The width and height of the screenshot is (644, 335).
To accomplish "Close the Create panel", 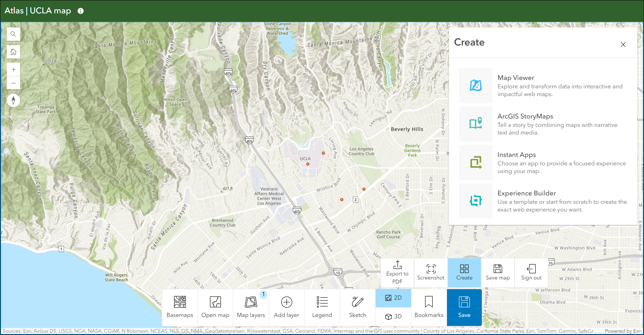I will tap(623, 45).
